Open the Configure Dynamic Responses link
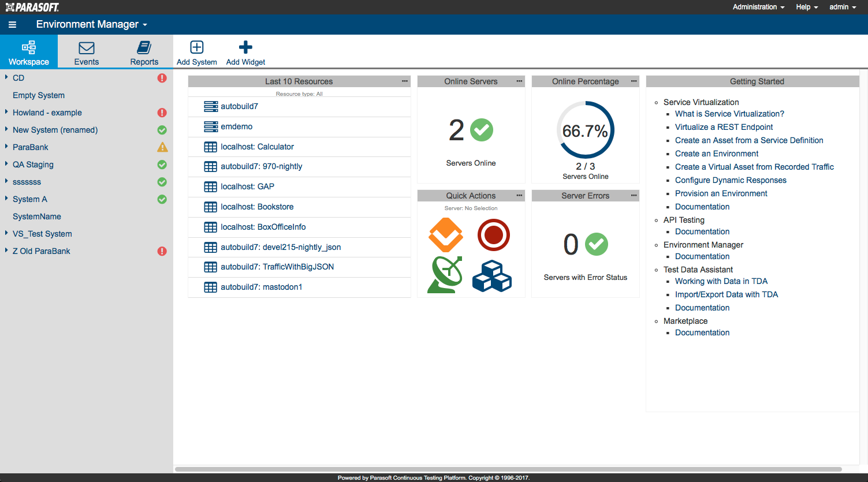868x482 pixels. coord(731,180)
